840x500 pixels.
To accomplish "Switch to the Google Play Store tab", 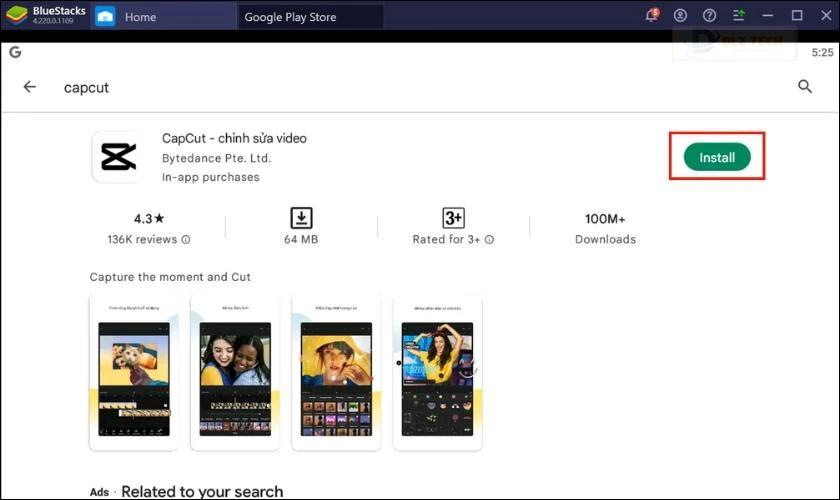I will pos(310,17).
